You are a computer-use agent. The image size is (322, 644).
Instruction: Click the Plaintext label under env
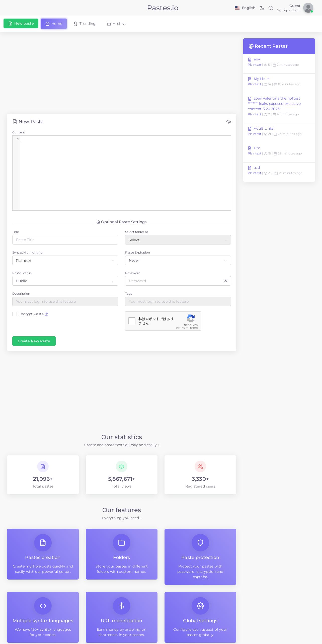coord(254,65)
